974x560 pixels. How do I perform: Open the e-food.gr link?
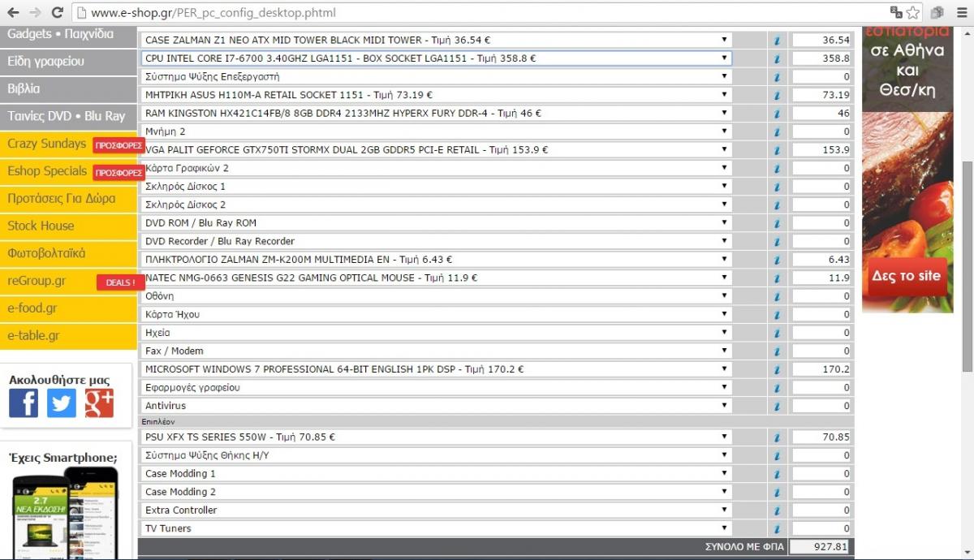[68, 308]
